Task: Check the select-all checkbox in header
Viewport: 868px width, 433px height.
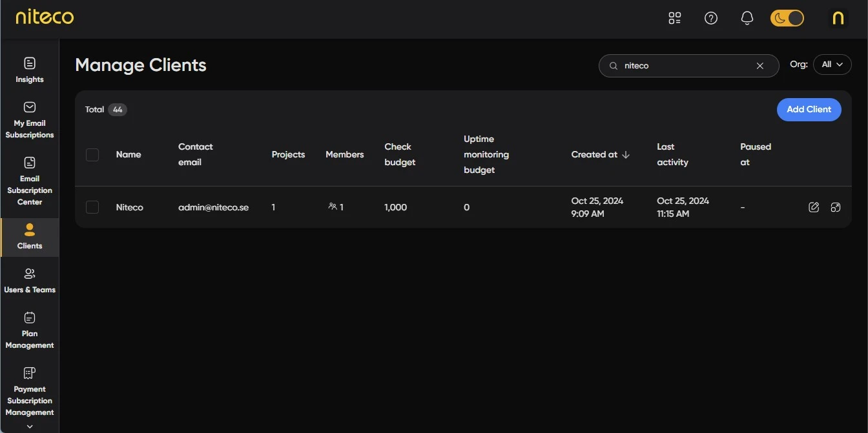Action: click(x=92, y=155)
